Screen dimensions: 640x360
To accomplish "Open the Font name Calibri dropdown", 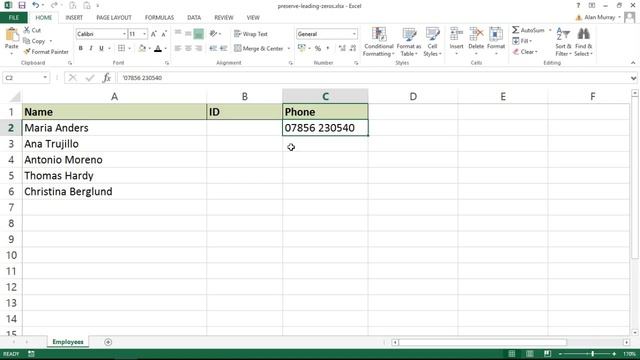I will coord(124,34).
